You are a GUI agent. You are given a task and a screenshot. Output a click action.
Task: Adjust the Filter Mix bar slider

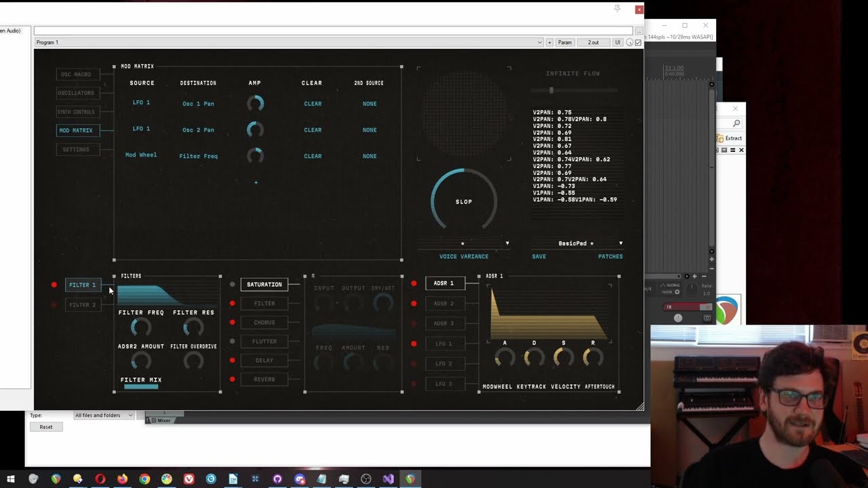141,386
